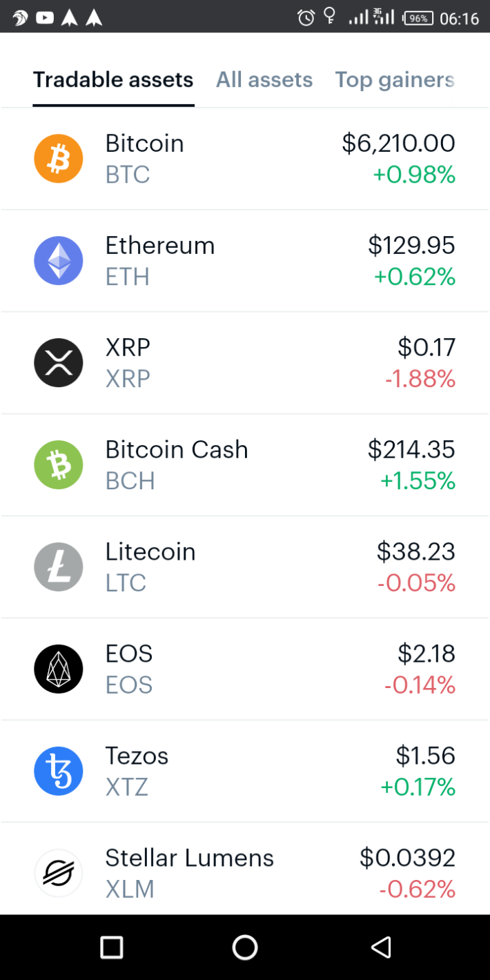Tap the green Bitcoin Cash icon
Screen dimensions: 490x980
59,465
